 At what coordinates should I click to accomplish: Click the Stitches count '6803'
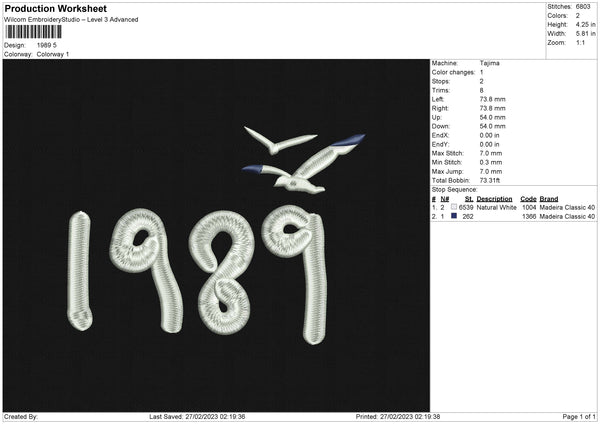583,7
